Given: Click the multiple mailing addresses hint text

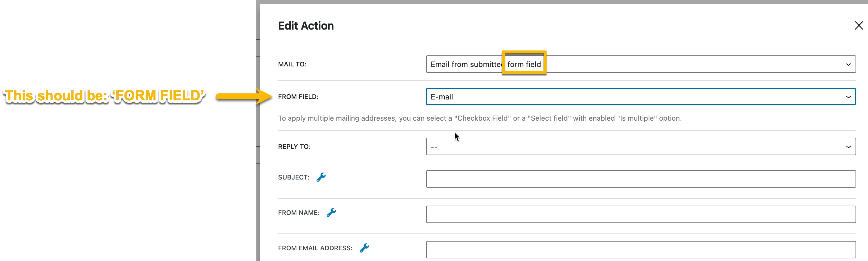Looking at the screenshot, I should [x=480, y=118].
